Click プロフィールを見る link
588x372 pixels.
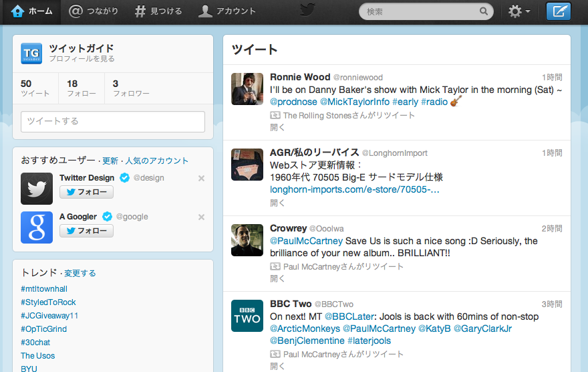tap(82, 59)
